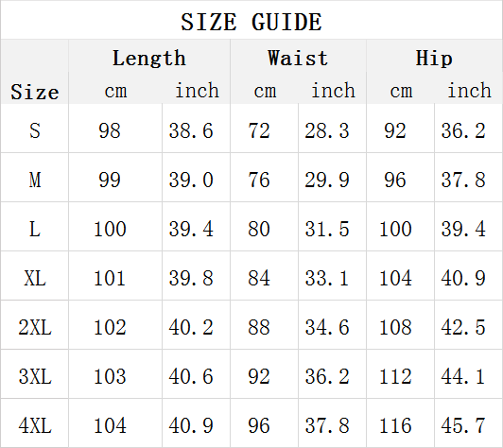Image resolution: width=503 pixels, height=448 pixels.
Task: Click the M size row label
Action: pyautogui.click(x=35, y=180)
